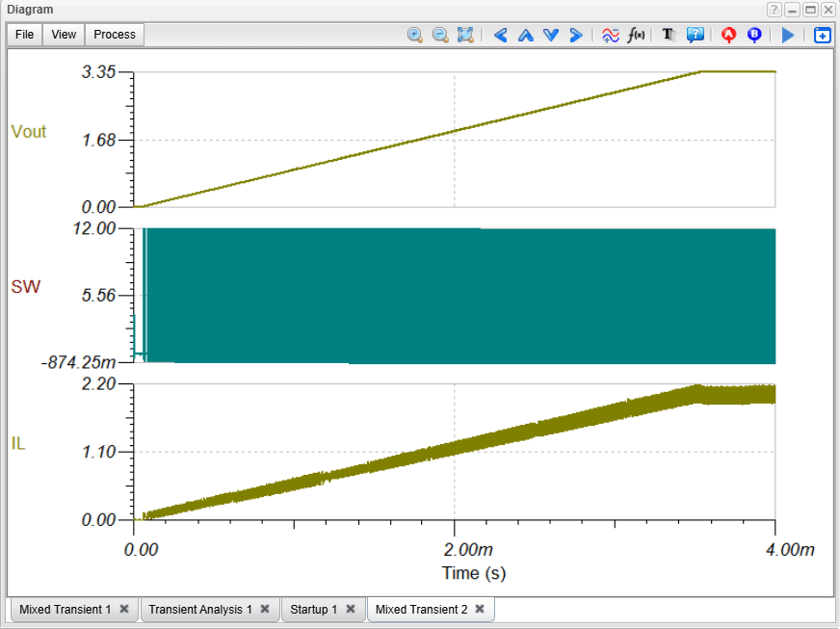Viewport: 840px width, 629px height.
Task: Open the f(x) function tool
Action: click(x=636, y=35)
